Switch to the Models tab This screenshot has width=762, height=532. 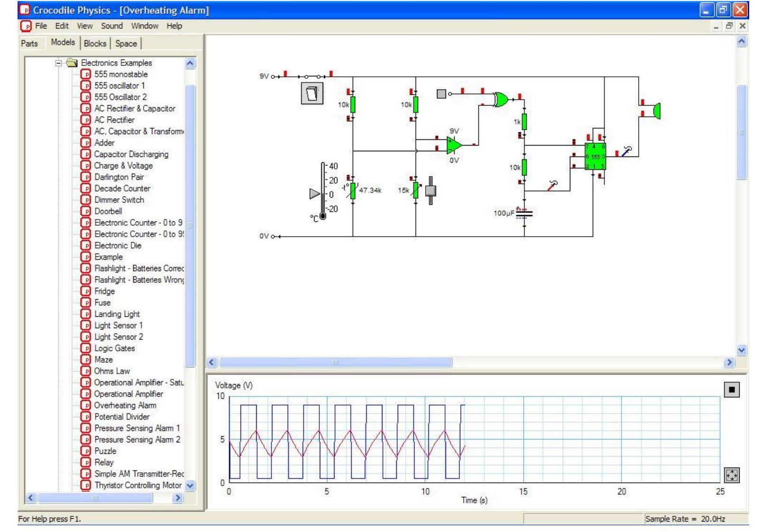pyautogui.click(x=63, y=42)
